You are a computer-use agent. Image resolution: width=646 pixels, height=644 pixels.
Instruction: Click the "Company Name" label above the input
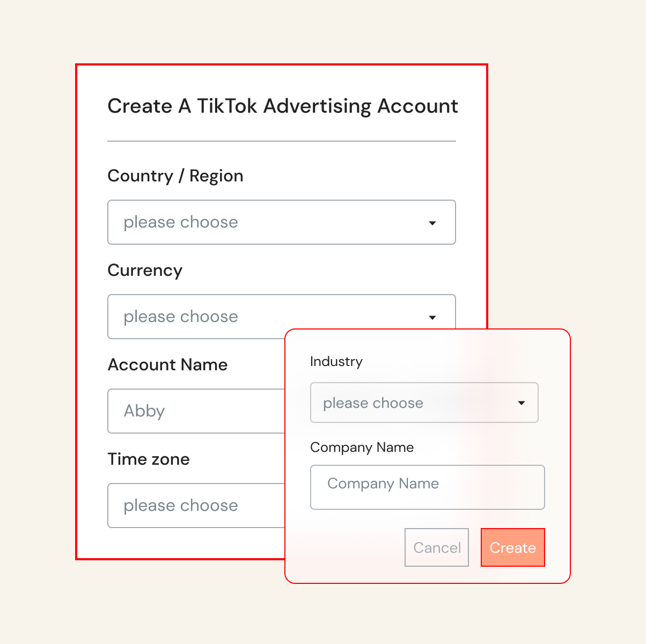362,448
